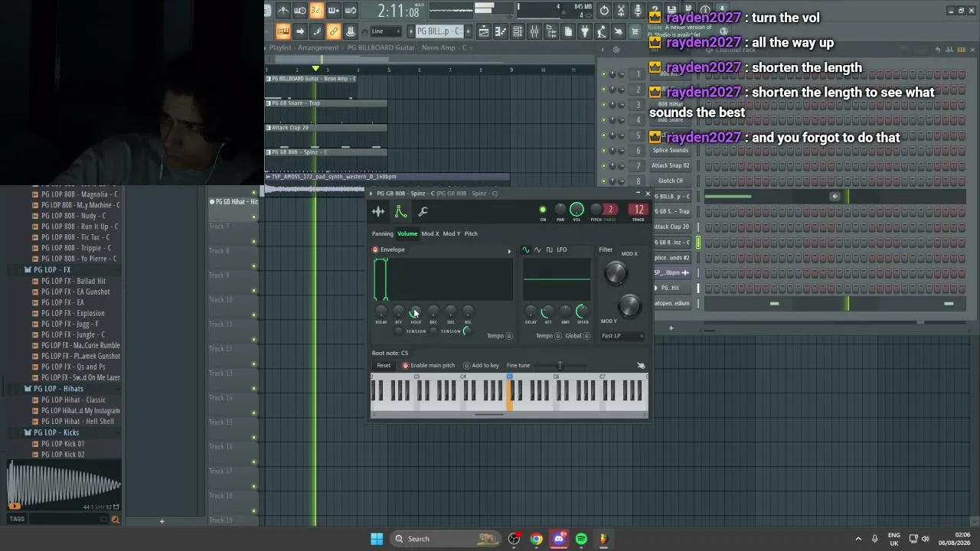Open the Mixer from the toolbar
Screen dimensions: 980x551
534,31
